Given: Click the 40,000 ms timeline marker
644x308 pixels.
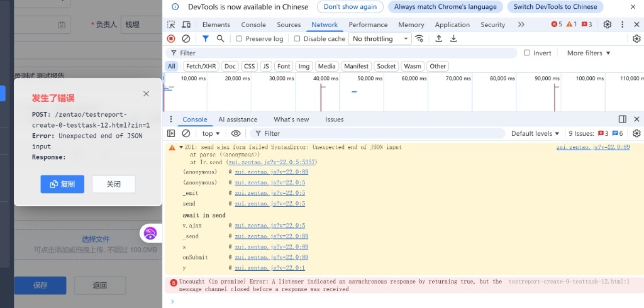Looking at the screenshot, I should (x=326, y=79).
